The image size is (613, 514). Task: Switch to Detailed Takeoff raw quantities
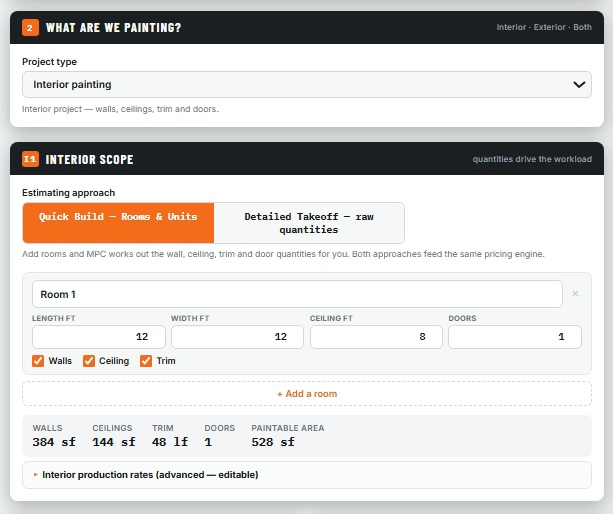tap(309, 223)
